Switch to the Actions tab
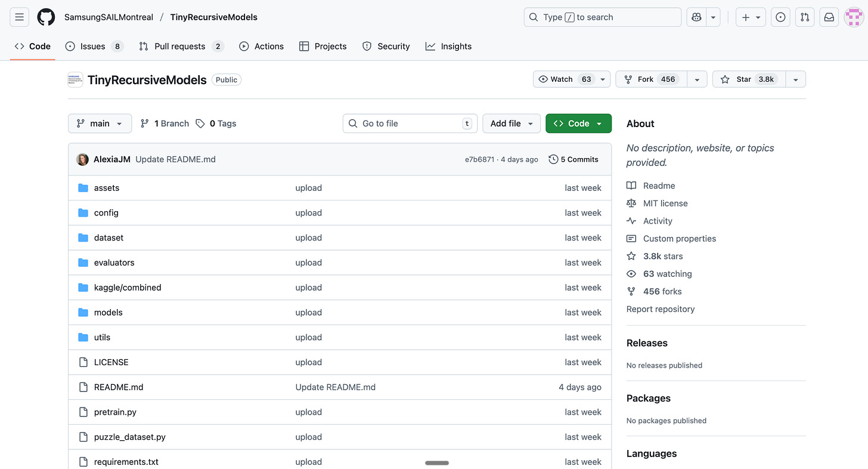Screen dimensions: 868x469 pos(262,47)
